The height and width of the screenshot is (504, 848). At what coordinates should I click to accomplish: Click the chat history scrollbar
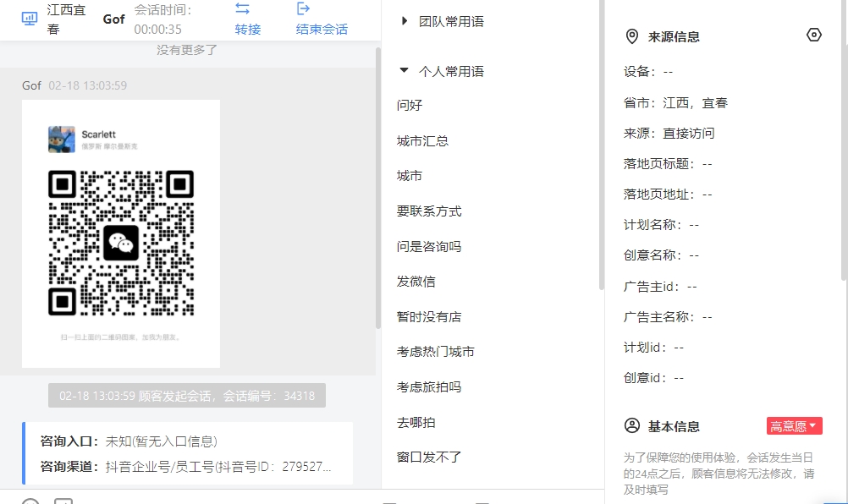[378, 188]
